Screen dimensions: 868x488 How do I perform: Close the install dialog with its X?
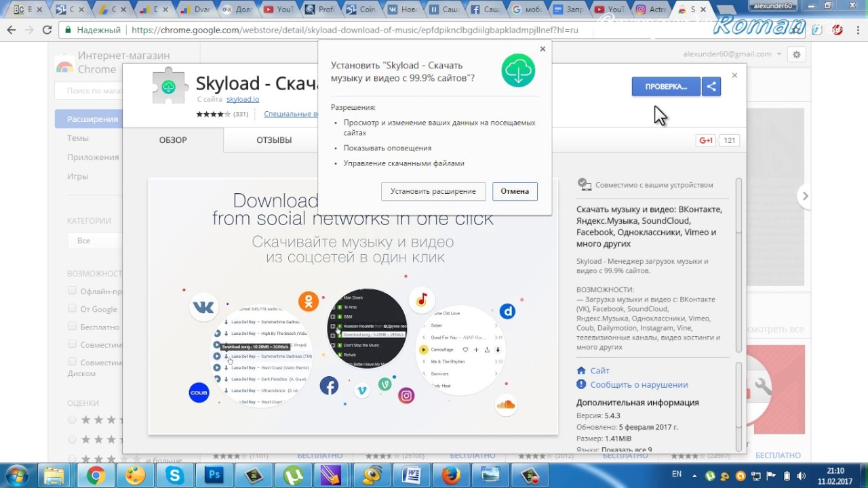(x=542, y=49)
